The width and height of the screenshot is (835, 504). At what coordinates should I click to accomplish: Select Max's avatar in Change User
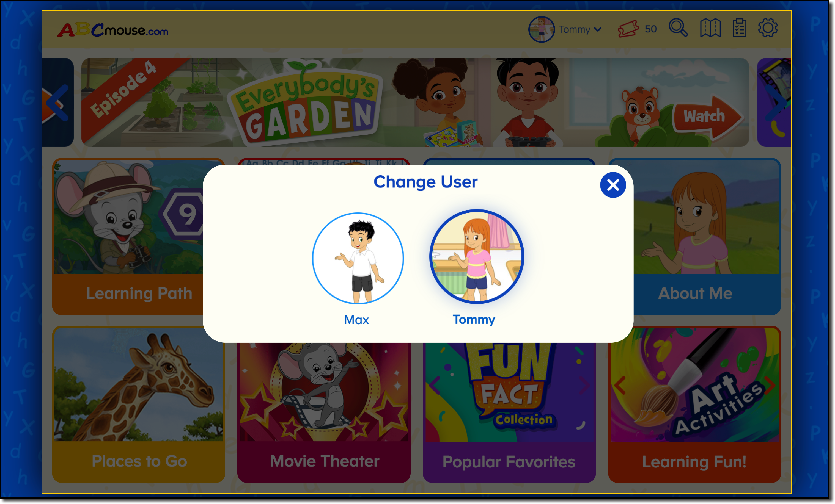pos(358,258)
